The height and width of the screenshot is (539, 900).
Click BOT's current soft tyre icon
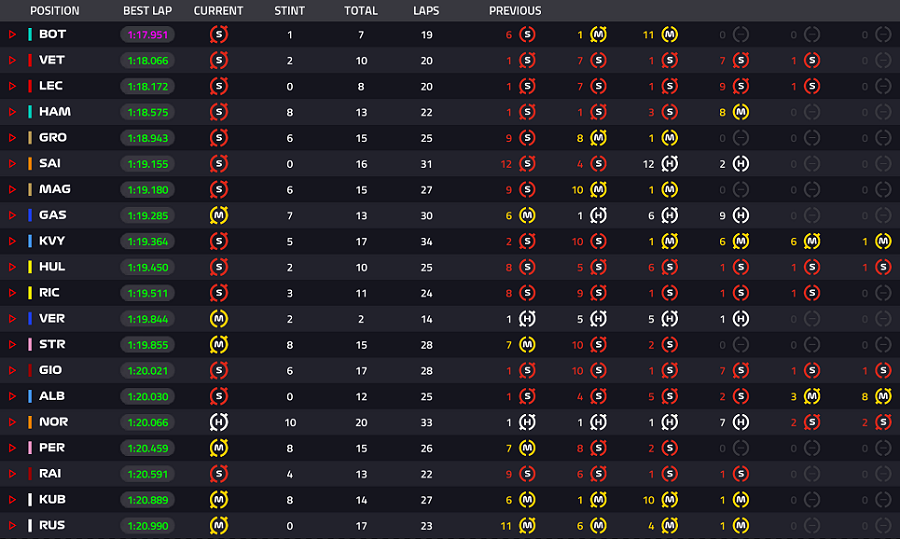point(219,34)
